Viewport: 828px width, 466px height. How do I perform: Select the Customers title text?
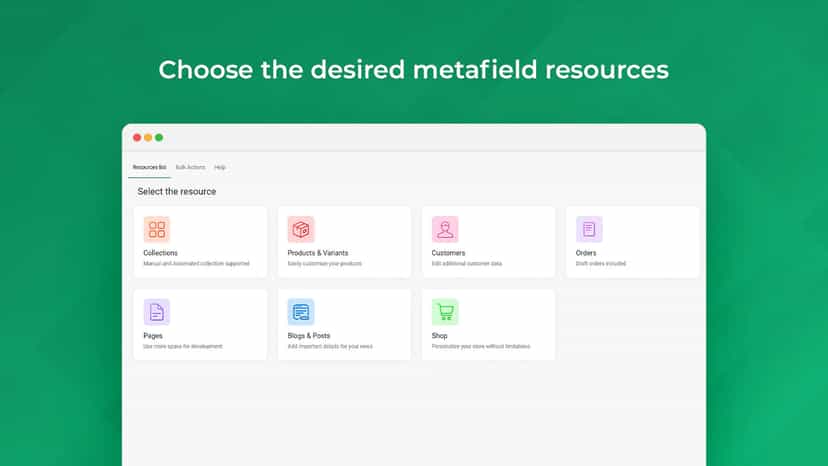point(448,253)
